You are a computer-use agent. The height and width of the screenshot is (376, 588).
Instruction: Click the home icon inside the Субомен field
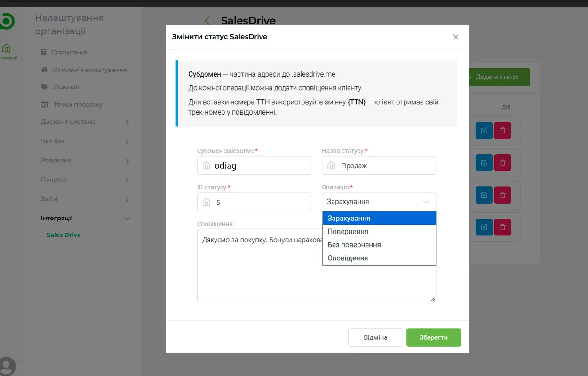tap(206, 165)
